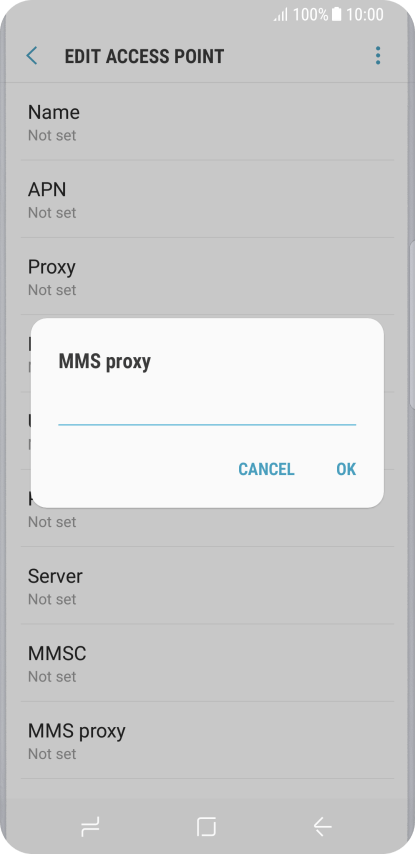Open the Proxy setting row
Image resolution: width=415 pixels, height=854 pixels.
208,277
